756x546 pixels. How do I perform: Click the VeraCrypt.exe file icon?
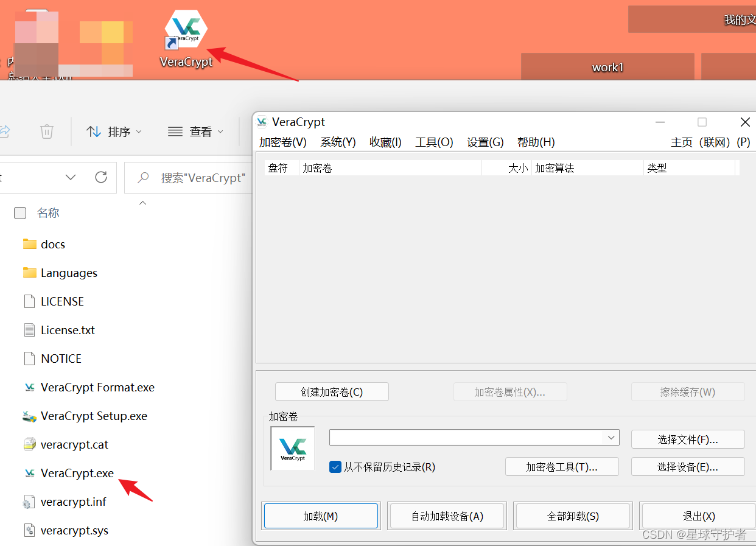pos(29,473)
